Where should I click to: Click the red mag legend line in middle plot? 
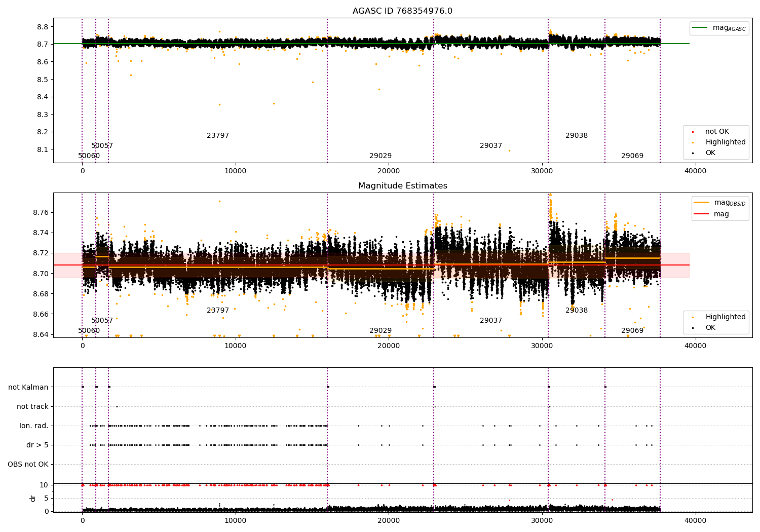[x=701, y=214]
